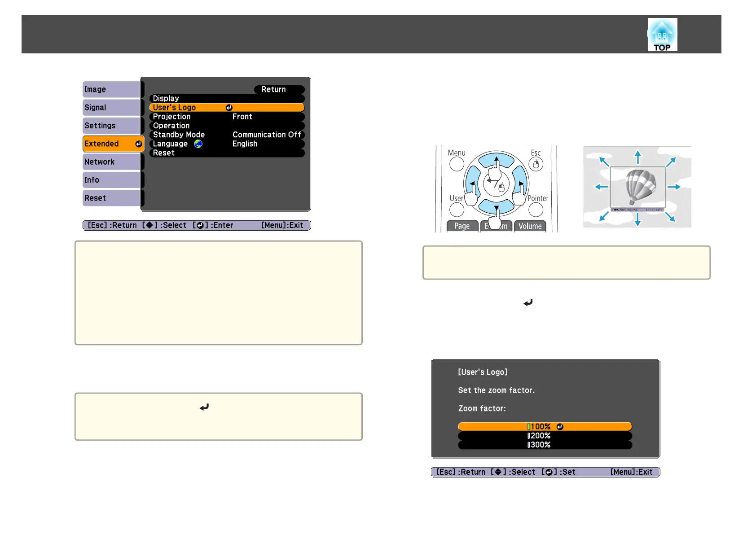Select 300% zoom factor

pyautogui.click(x=545, y=445)
